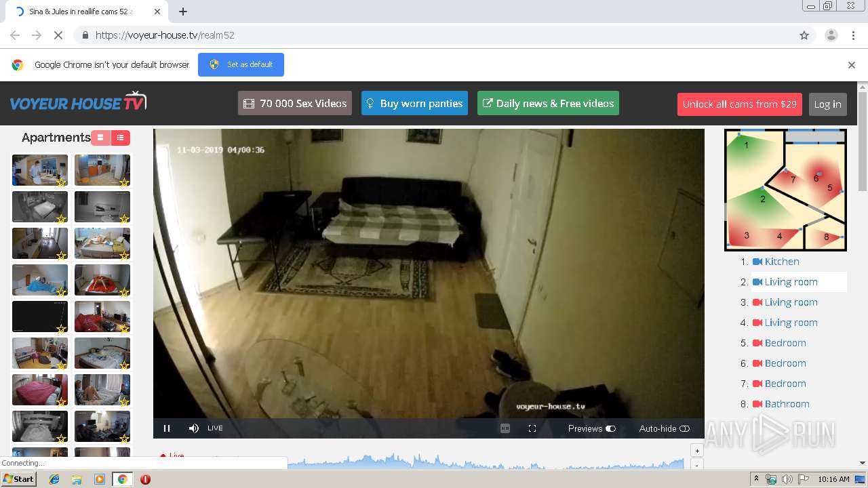This screenshot has width=868, height=488.
Task: Enter fullscreen video mode
Action: click(x=532, y=428)
